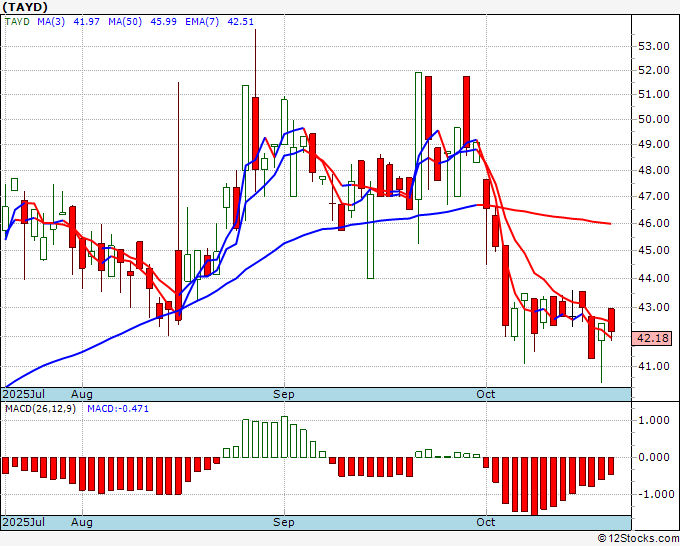Click the Sep label on MACD axis
680x546 pixels.
[284, 522]
